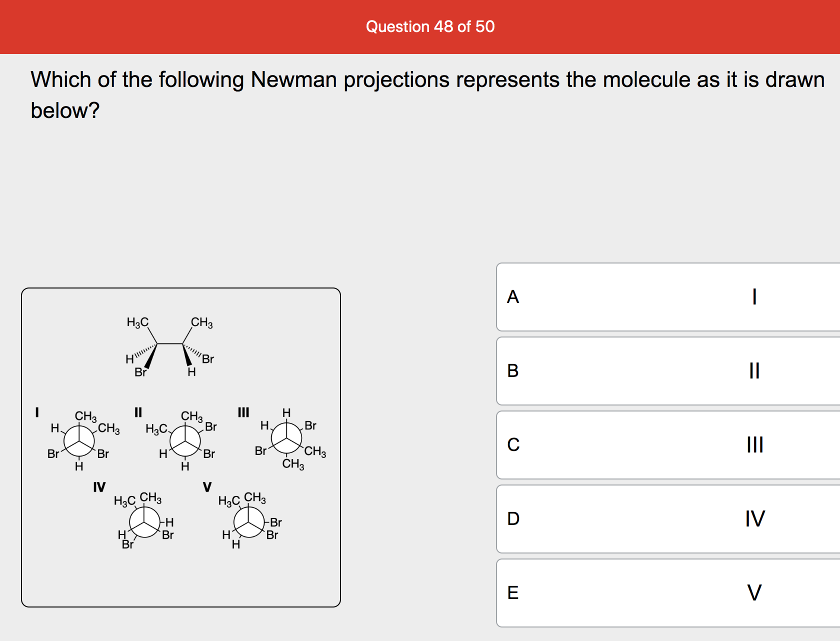840x641 pixels.
Task: Click Newman projection labeled II
Action: [x=184, y=442]
